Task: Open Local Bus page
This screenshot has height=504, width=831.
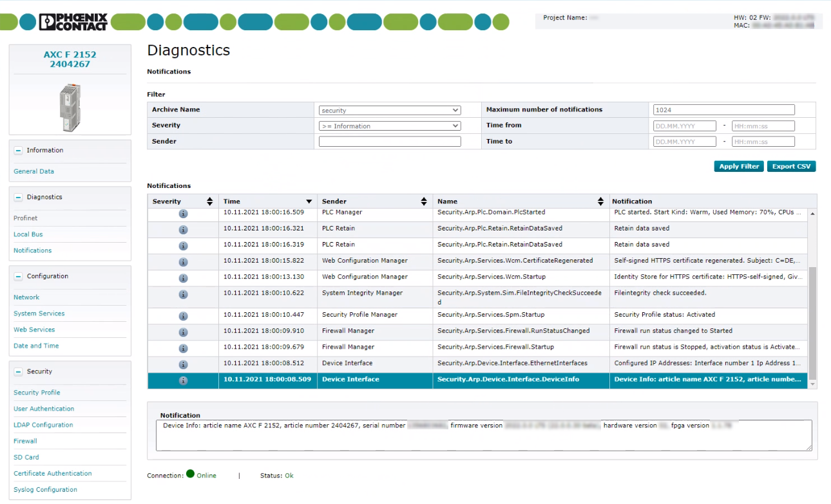Action: [x=28, y=234]
